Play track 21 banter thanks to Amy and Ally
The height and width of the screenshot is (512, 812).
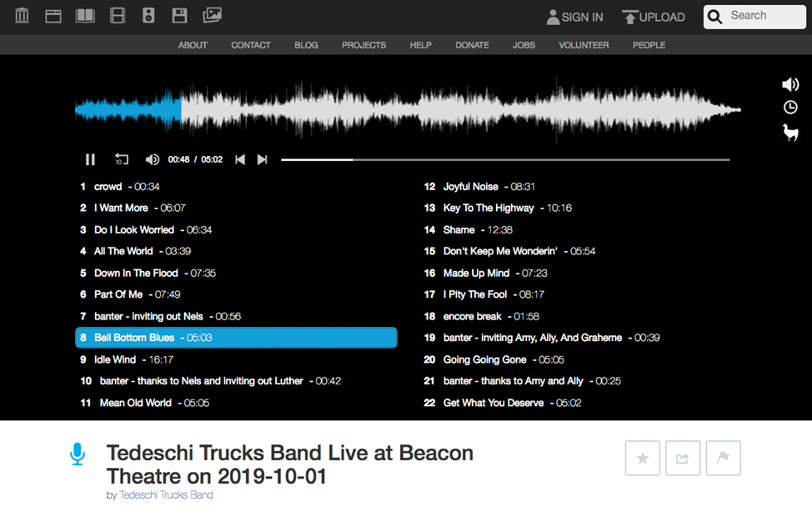click(x=522, y=381)
